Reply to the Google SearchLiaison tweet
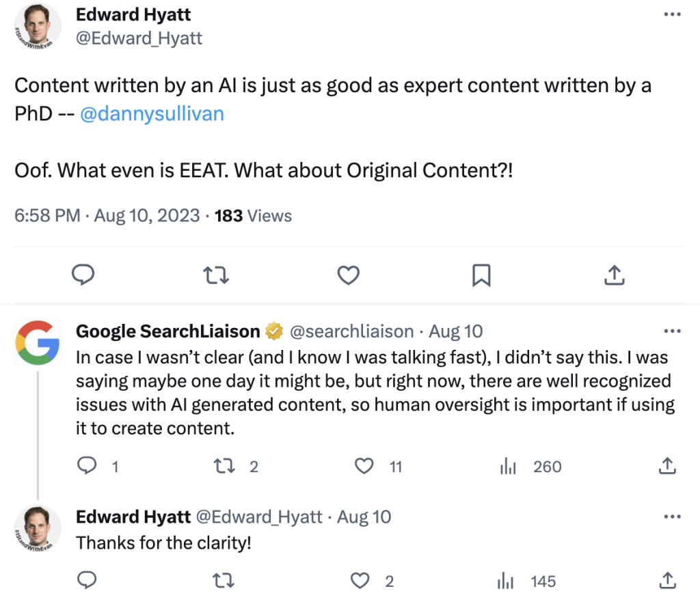The image size is (700, 604). click(x=86, y=467)
